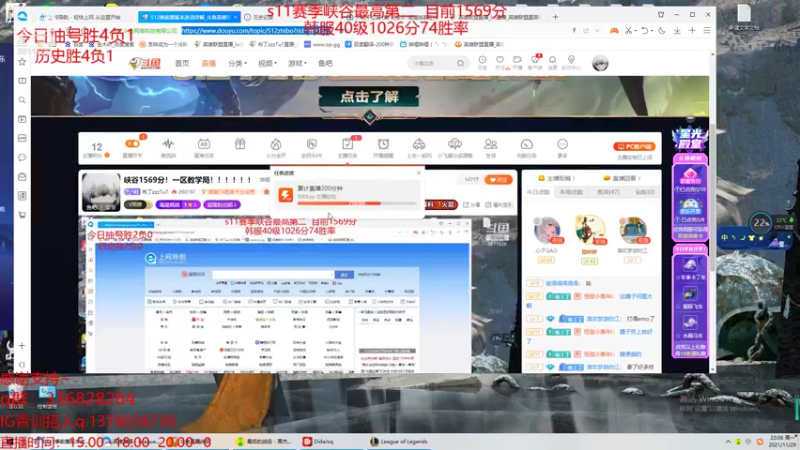Image resolution: width=800 pixels, height=450 pixels.
Task: Expand the 游戏 dropdown
Action: (x=297, y=63)
